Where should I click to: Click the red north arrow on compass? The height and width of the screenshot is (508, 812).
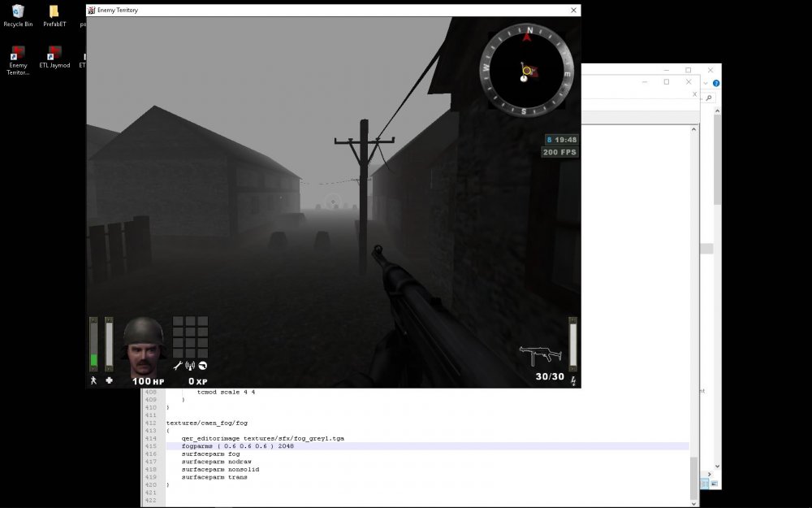point(528,37)
